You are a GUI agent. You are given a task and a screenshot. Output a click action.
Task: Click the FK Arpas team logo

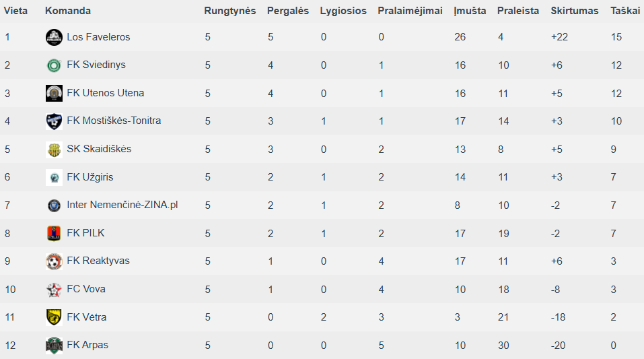pyautogui.click(x=54, y=346)
